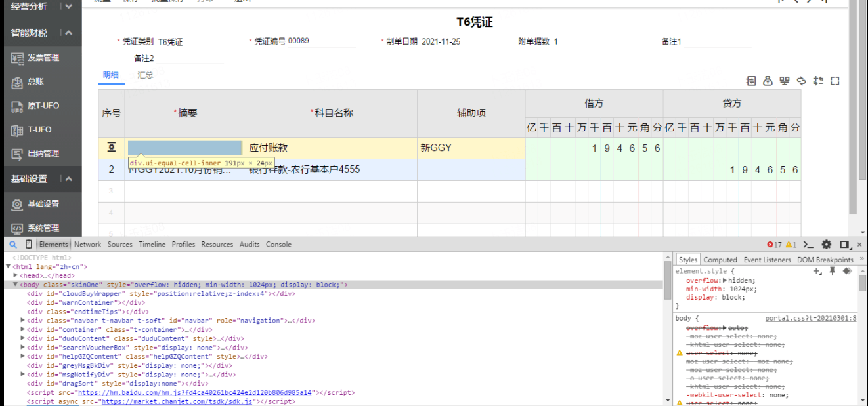Open the Event Listeners tab
This screenshot has height=406, width=868.
coord(767,260)
